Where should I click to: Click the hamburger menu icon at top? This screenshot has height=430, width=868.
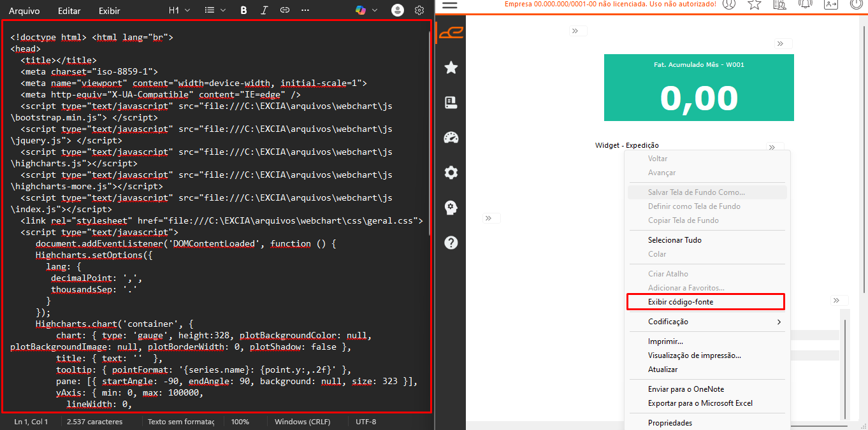[x=450, y=5]
